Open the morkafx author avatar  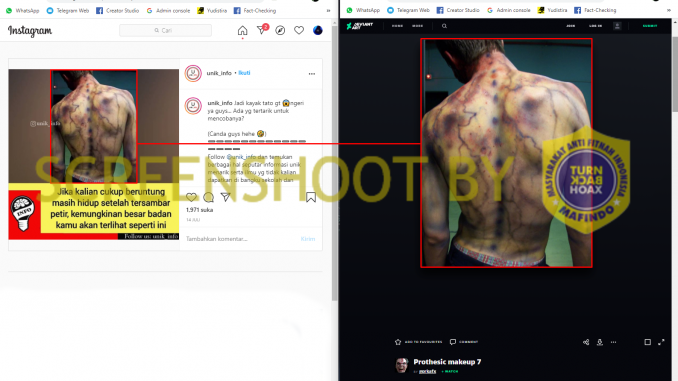point(402,365)
